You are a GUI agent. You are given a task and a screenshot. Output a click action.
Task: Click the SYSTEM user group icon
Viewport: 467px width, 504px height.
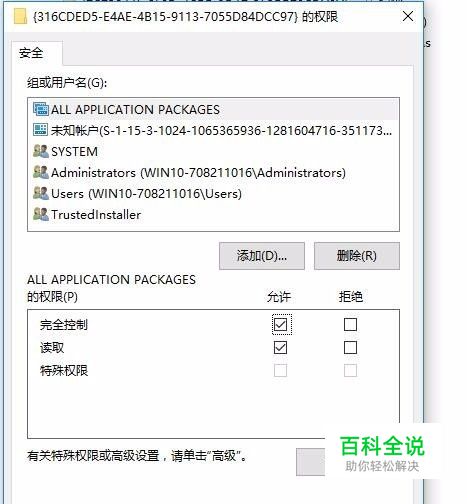coord(41,151)
